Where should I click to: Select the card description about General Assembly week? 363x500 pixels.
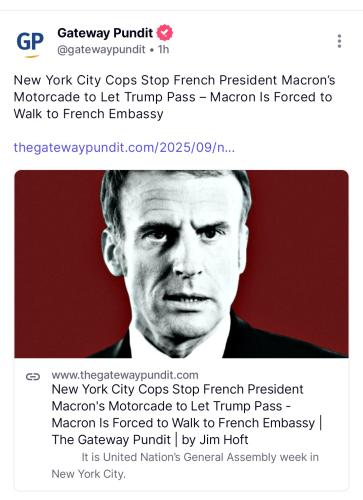(x=185, y=465)
